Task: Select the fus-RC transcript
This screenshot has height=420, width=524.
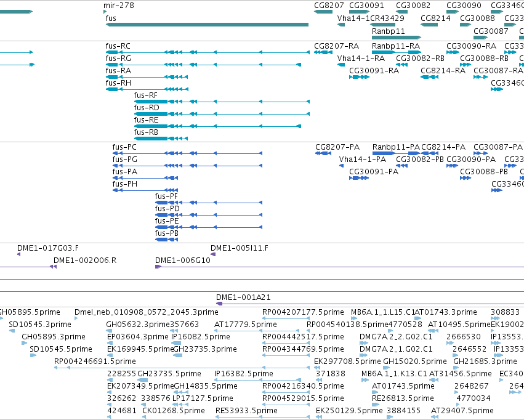Action: (x=208, y=52)
